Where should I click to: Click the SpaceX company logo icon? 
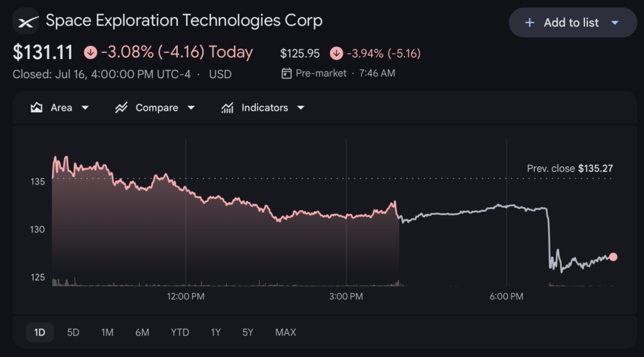click(x=25, y=21)
